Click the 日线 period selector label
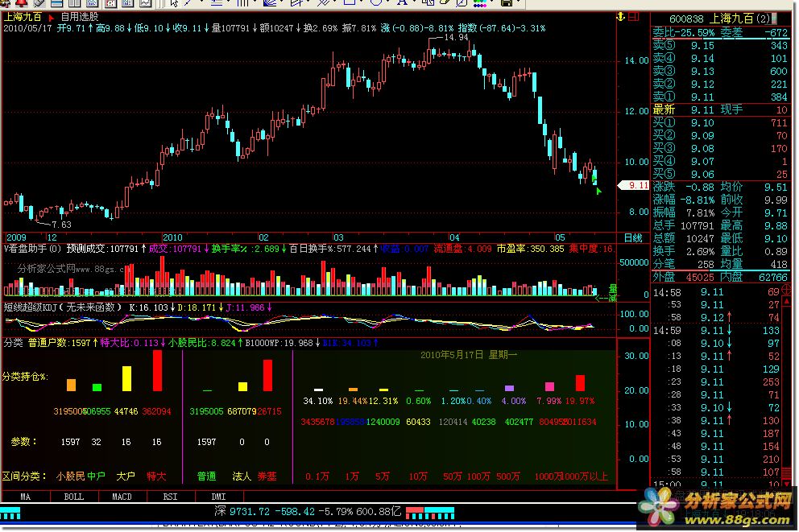799x532 pixels. coord(633,238)
